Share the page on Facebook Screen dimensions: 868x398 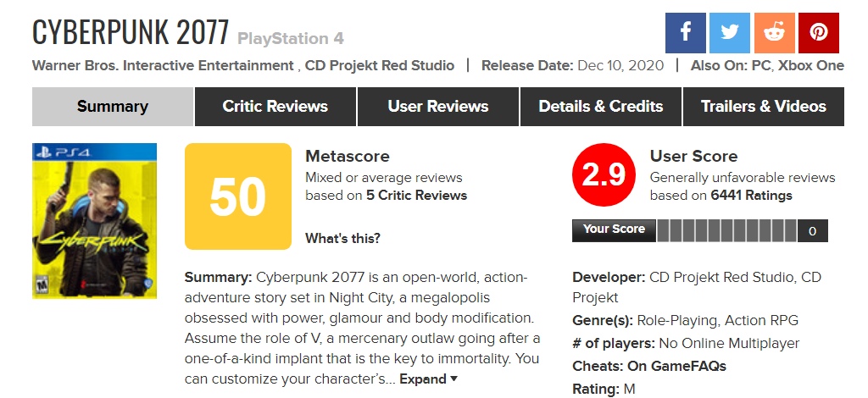[687, 34]
